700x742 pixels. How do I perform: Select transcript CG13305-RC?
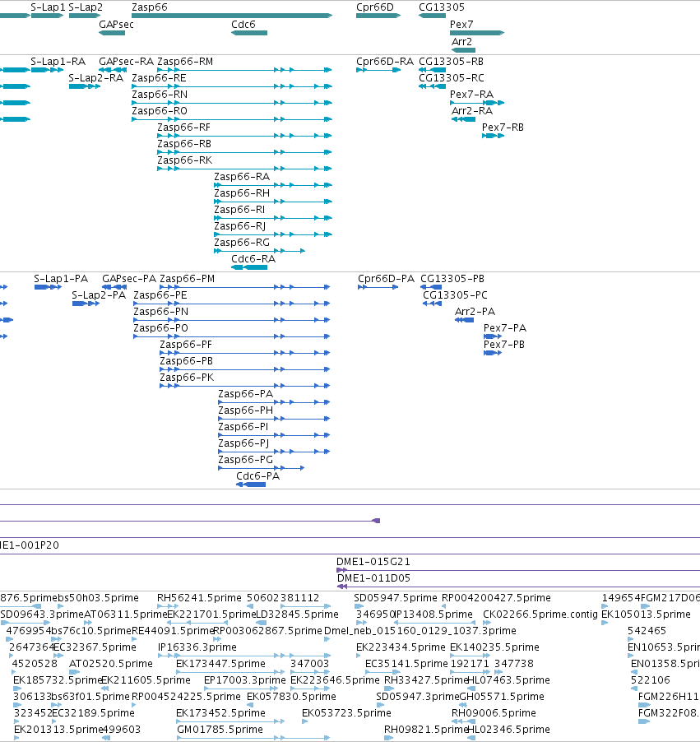pos(452,78)
